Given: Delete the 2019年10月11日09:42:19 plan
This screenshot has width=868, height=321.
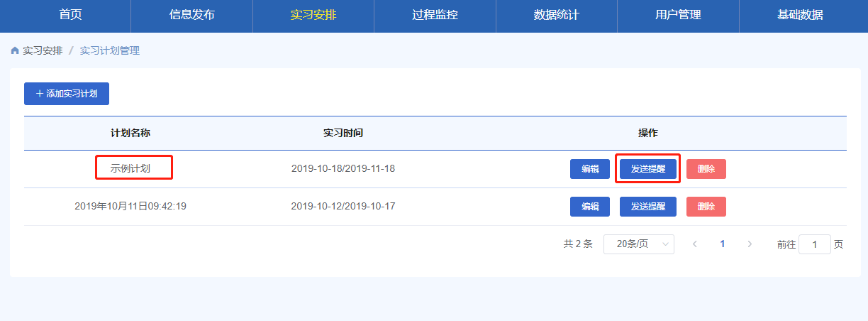Looking at the screenshot, I should click(x=706, y=207).
